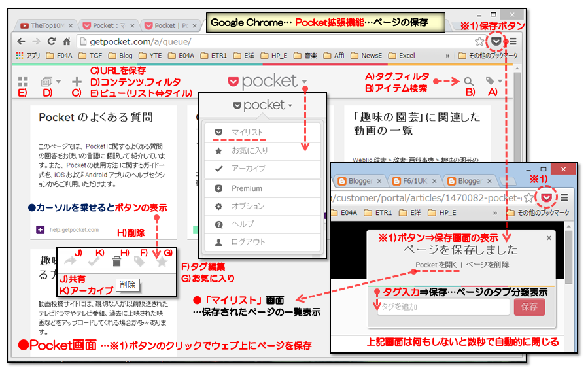Screen dimensions: 588x372
Task: Open その他のブックマーク folder in main window
Action: [x=488, y=56]
